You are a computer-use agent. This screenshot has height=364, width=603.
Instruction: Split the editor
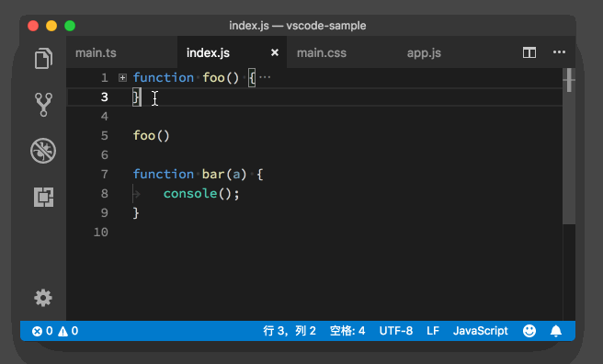529,52
